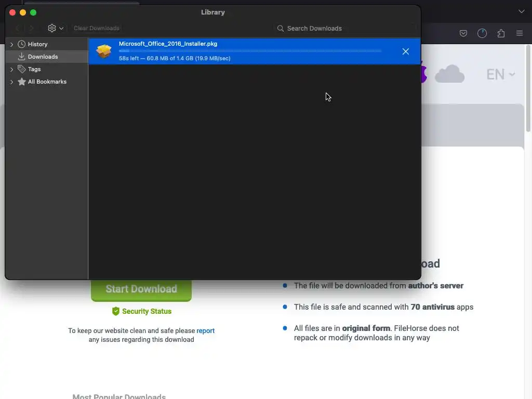
Task: Expand the Tags tree item
Action: click(11, 69)
